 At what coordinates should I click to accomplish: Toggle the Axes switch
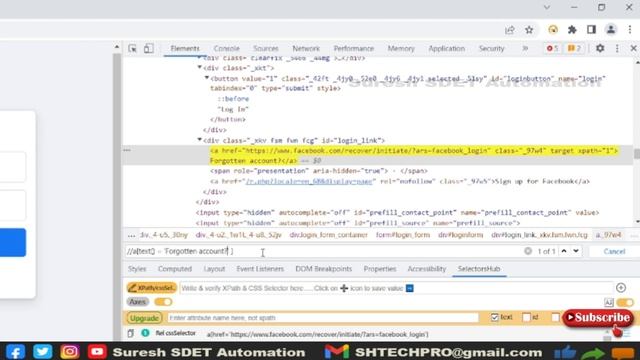coord(163,302)
